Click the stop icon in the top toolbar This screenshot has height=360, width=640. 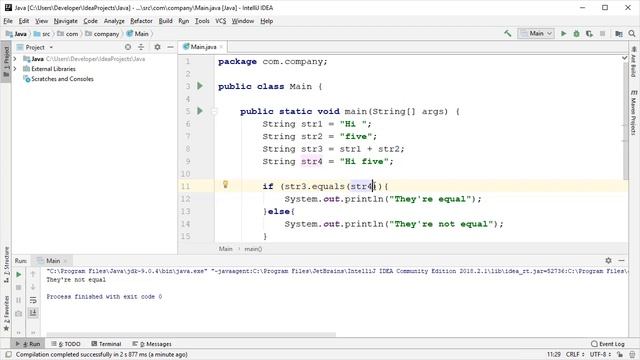[602, 33]
